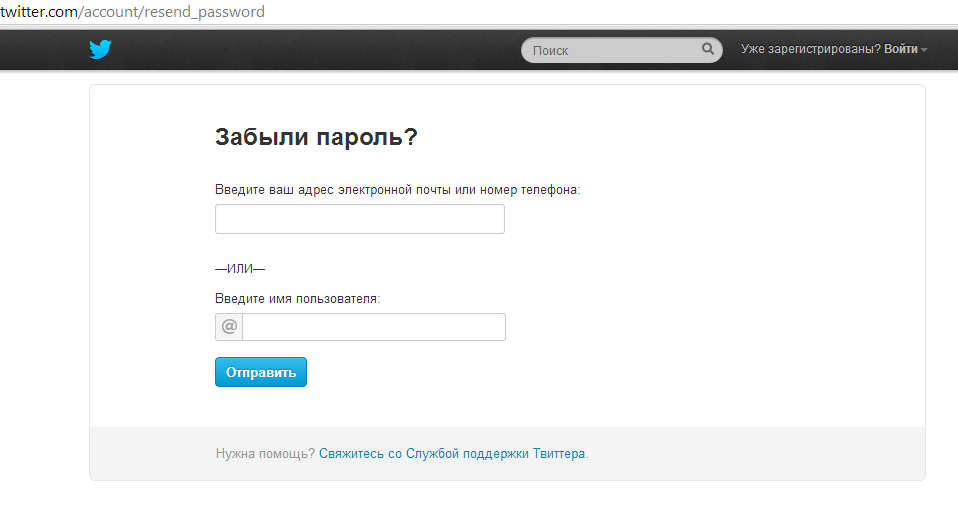Click the 'Забыли пароль?' heading
The image size is (958, 513).
click(x=316, y=137)
